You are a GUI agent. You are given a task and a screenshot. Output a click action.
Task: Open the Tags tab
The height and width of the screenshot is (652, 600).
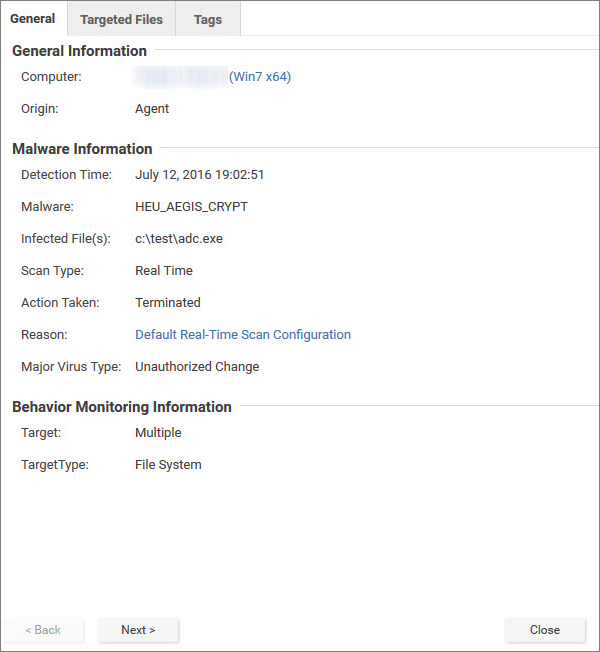208,19
